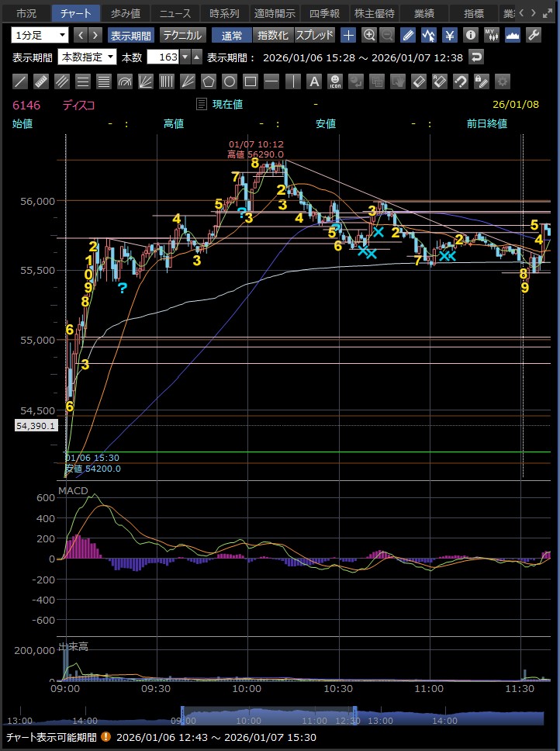560x751 pixels.
Task: Open the 本数指定 display period dropdown
Action: [x=87, y=57]
